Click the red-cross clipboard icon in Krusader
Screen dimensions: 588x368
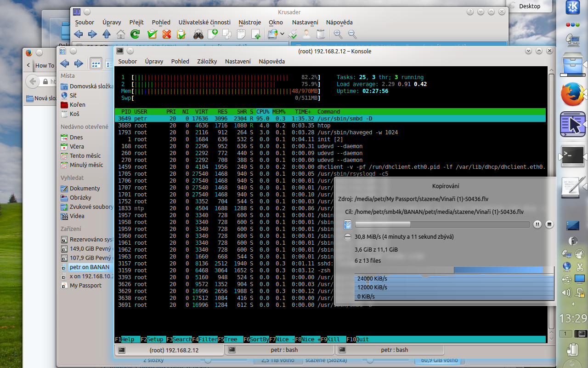click(167, 34)
